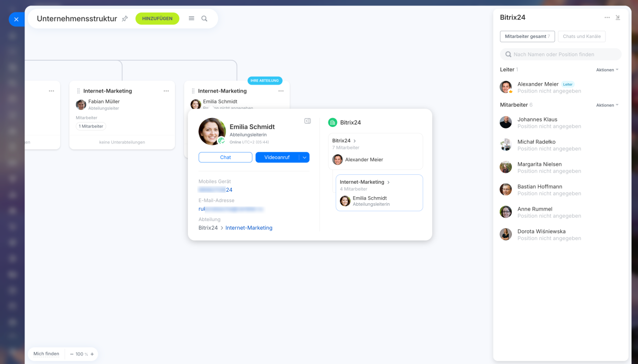Open search with the magnifier icon in header

pos(204,18)
